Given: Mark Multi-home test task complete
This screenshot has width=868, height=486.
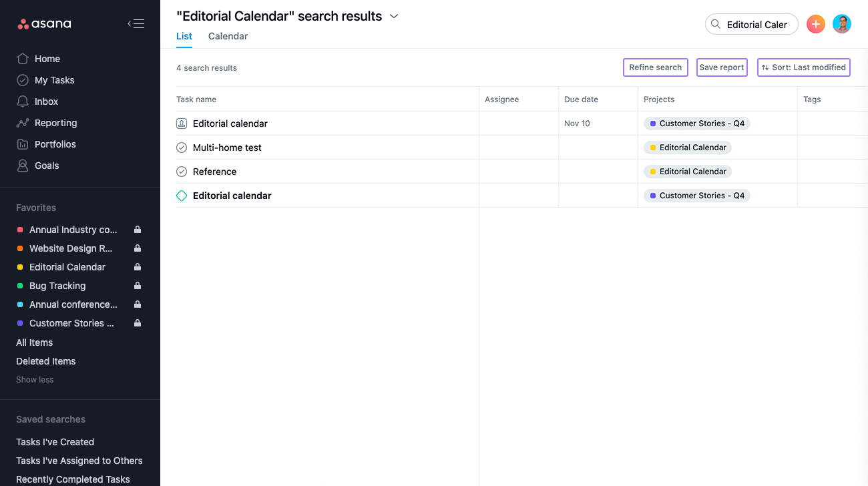Looking at the screenshot, I should click(182, 148).
